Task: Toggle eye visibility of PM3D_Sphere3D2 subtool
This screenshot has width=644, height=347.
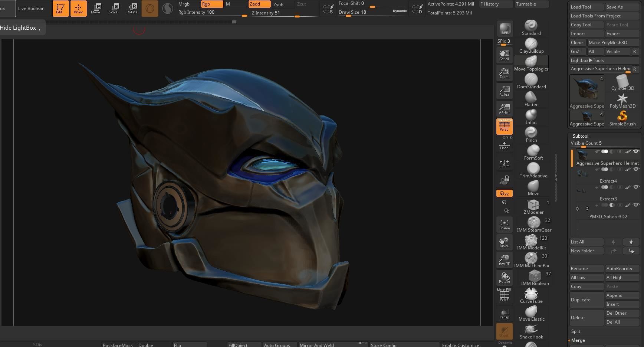Action: pyautogui.click(x=636, y=205)
